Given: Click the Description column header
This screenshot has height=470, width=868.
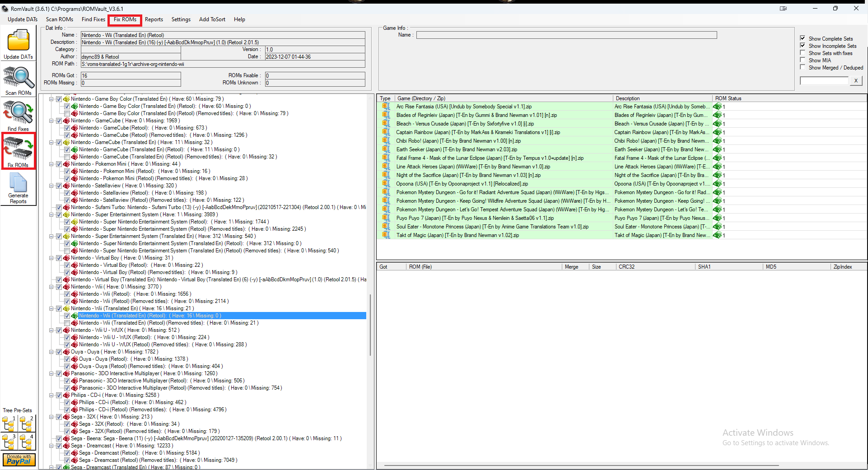Looking at the screenshot, I should pos(663,98).
